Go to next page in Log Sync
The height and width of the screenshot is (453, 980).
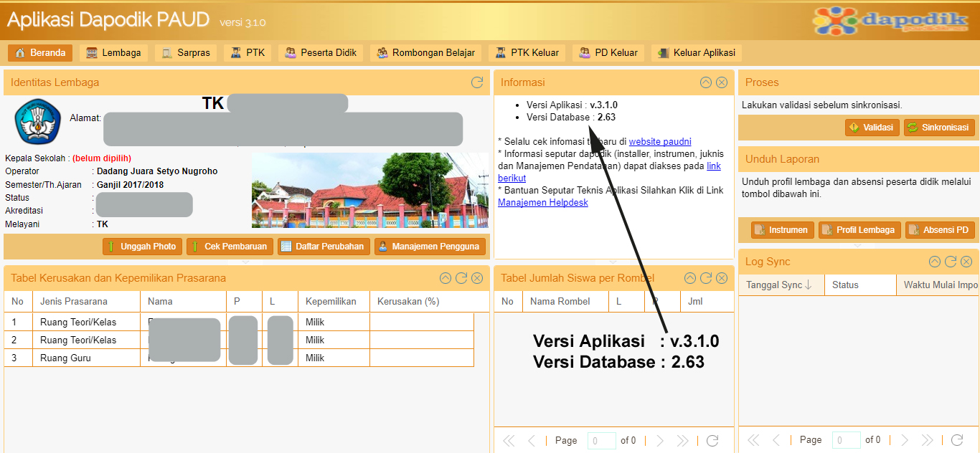pos(905,440)
